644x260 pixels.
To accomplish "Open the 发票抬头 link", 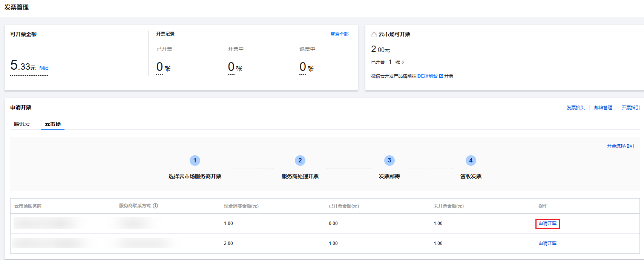I will click(576, 108).
